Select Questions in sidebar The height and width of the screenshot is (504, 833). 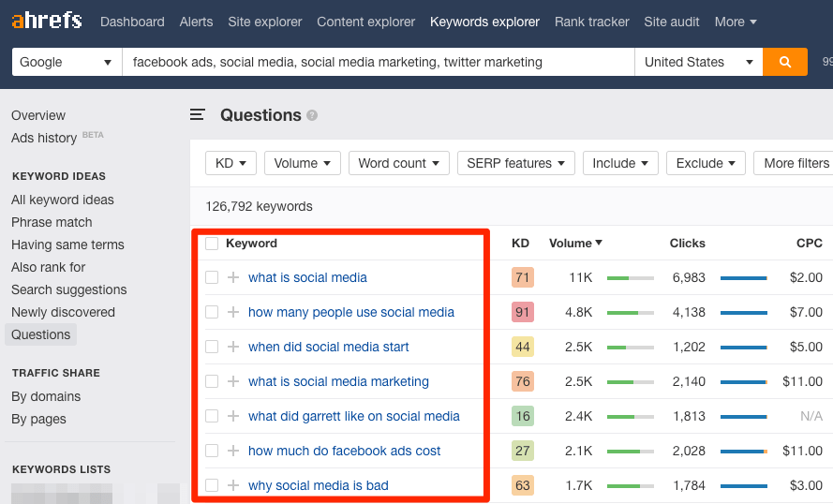[x=41, y=334]
